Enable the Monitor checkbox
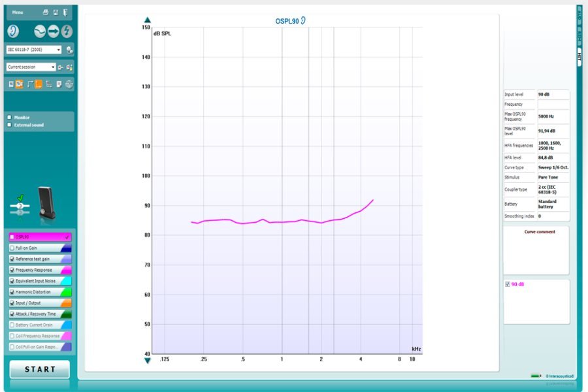The height and width of the screenshot is (392, 588). point(9,118)
